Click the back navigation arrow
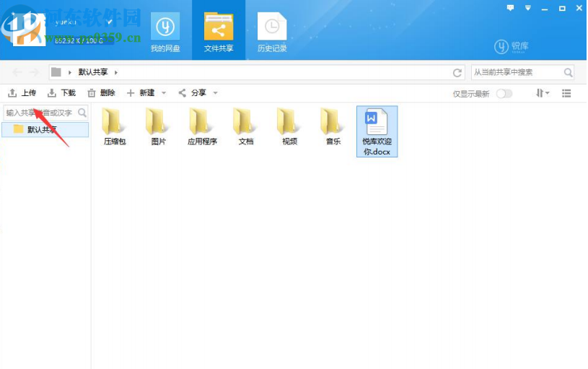The image size is (588, 369). [x=17, y=72]
